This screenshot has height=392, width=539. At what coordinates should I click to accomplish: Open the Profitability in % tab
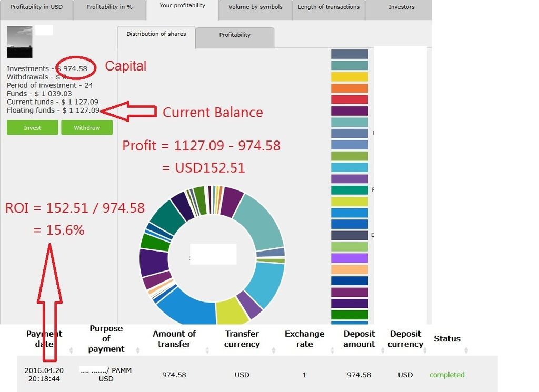pos(109,7)
